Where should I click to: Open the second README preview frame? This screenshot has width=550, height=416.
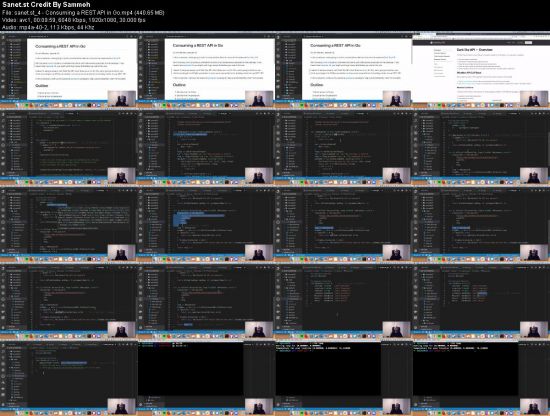point(206,70)
